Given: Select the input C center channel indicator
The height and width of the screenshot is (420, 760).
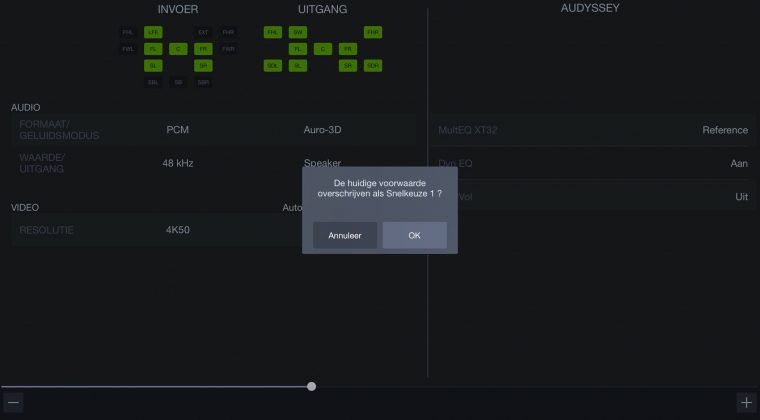Looking at the screenshot, I should click(x=178, y=48).
